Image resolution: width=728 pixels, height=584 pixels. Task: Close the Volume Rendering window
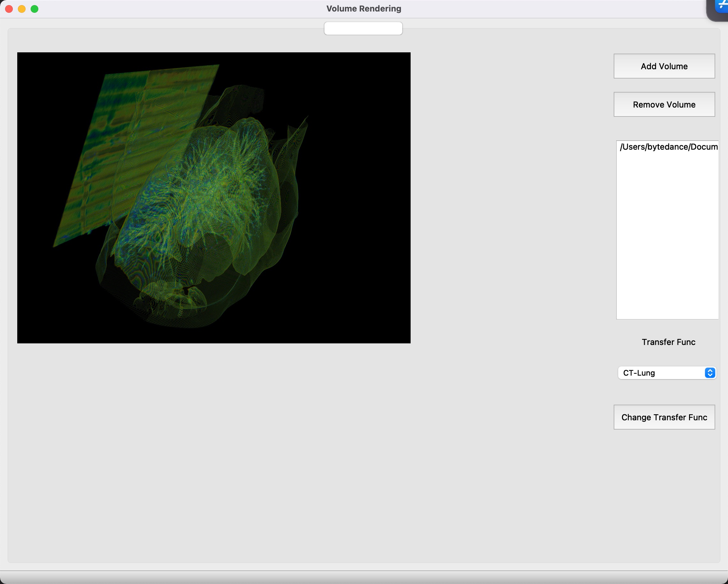(x=9, y=9)
